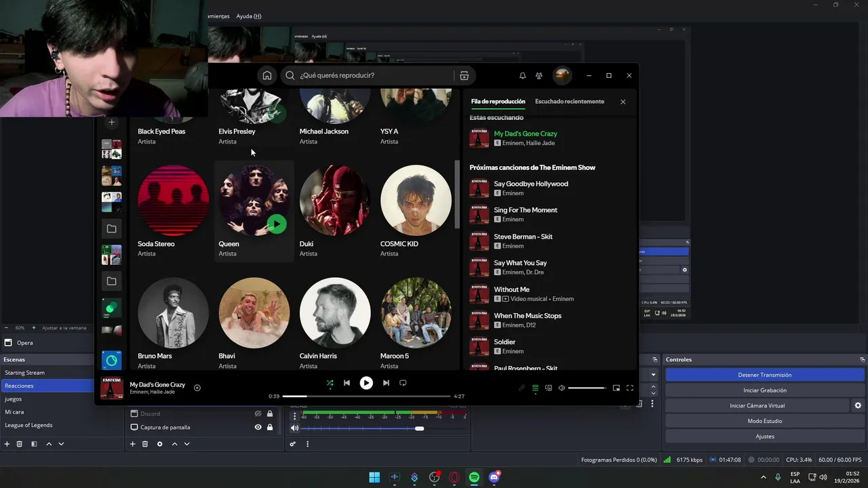Viewport: 868px width, 488px height.
Task: Go to Spotify Home via house icon
Action: coord(267,75)
